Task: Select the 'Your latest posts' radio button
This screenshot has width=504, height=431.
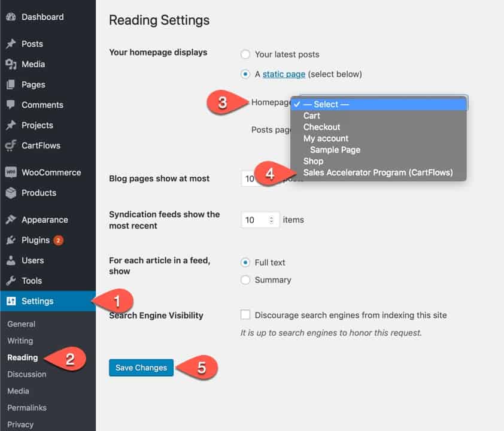Action: point(245,54)
